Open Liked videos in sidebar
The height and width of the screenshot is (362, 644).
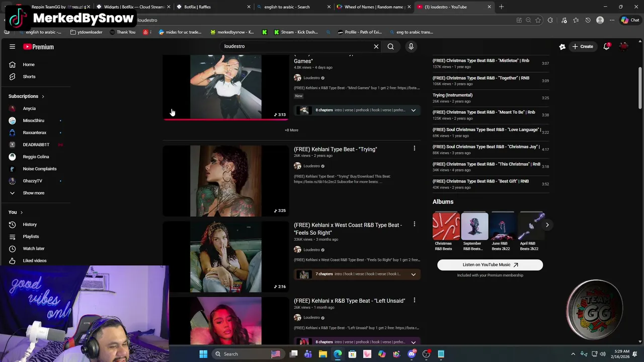coord(35,260)
